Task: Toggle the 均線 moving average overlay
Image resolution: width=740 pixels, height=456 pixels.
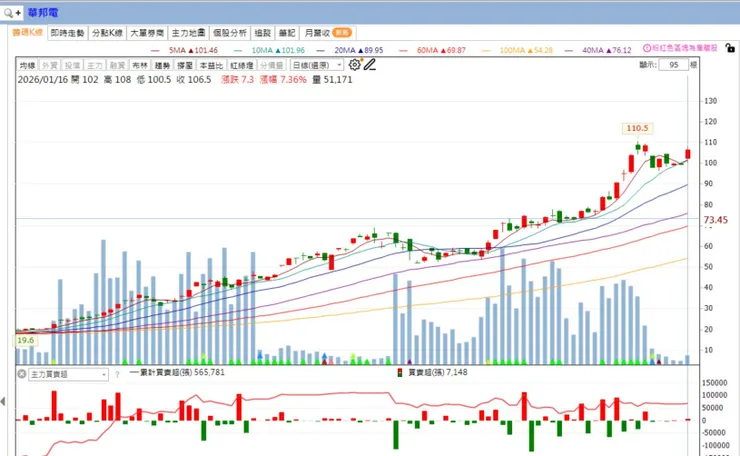Action: point(27,65)
